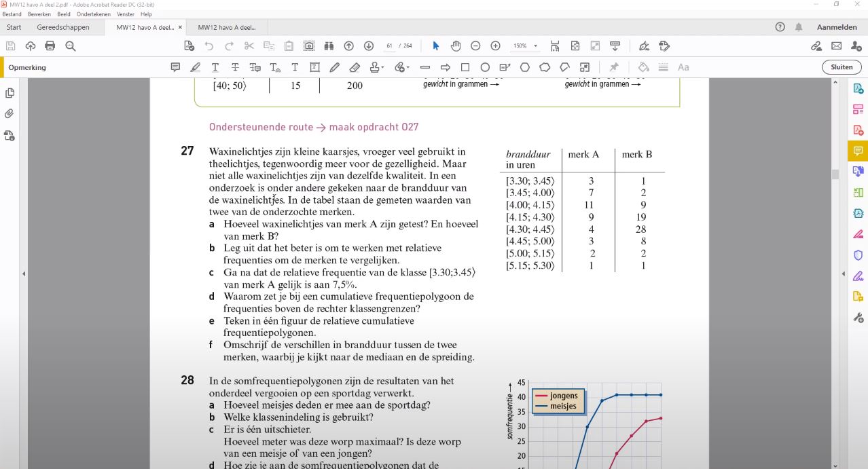Expand the left navigation pane arrow
This screenshot has height=469, width=868.
pos(24,274)
